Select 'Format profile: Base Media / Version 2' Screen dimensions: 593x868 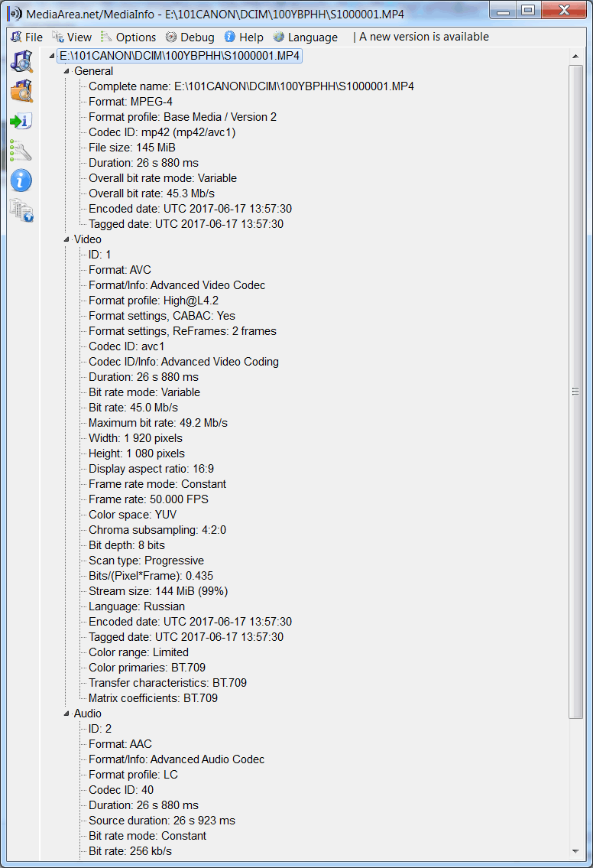click(x=183, y=117)
